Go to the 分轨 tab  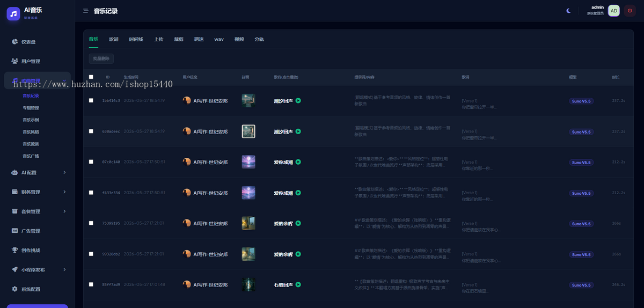point(259,39)
